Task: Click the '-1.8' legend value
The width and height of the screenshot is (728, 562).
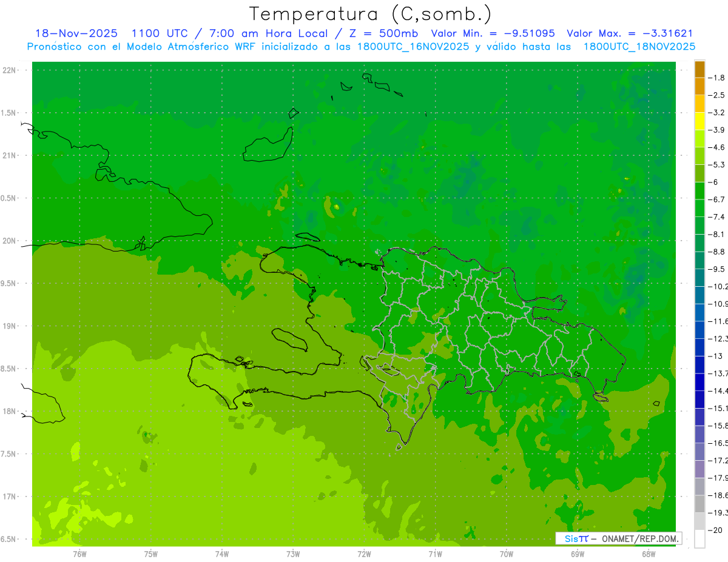Action: coord(716,78)
